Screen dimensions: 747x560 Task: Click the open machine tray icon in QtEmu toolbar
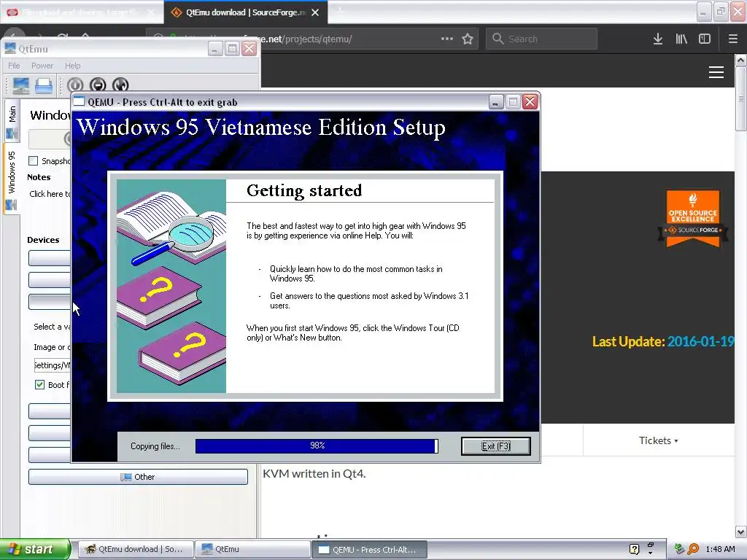point(44,85)
